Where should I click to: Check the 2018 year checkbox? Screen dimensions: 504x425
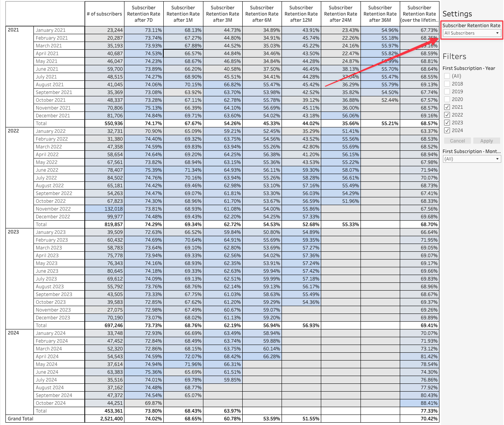(x=447, y=84)
